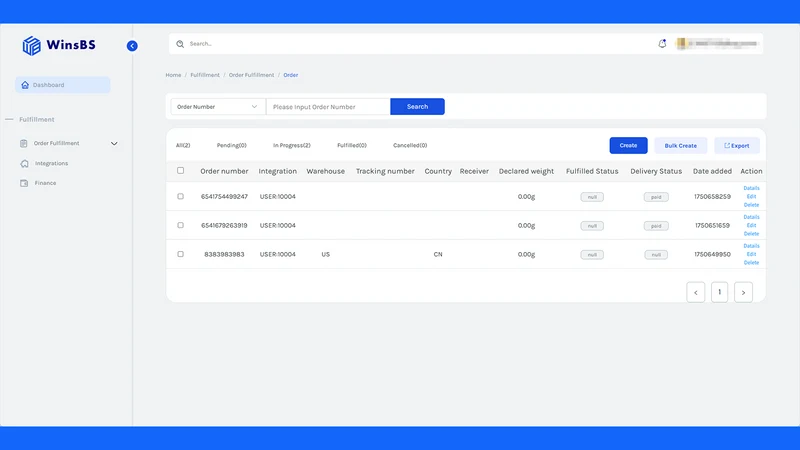800x450 pixels.
Task: Focus the order number input field
Action: click(328, 107)
